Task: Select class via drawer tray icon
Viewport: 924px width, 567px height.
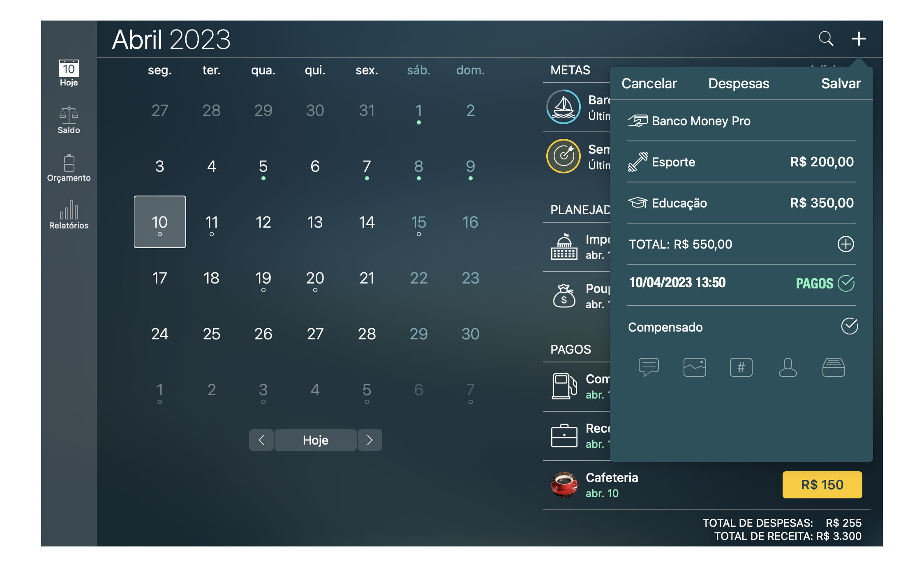Action: pyautogui.click(x=834, y=367)
